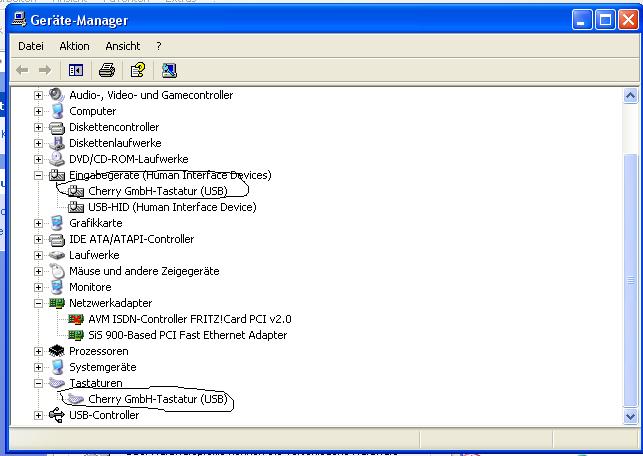
Task: Click the Print toolbar icon
Action: pyautogui.click(x=107, y=70)
